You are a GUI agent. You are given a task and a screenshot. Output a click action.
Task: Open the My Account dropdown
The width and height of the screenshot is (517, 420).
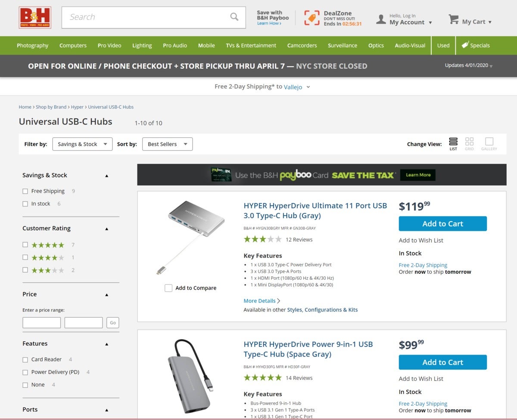[x=411, y=22]
